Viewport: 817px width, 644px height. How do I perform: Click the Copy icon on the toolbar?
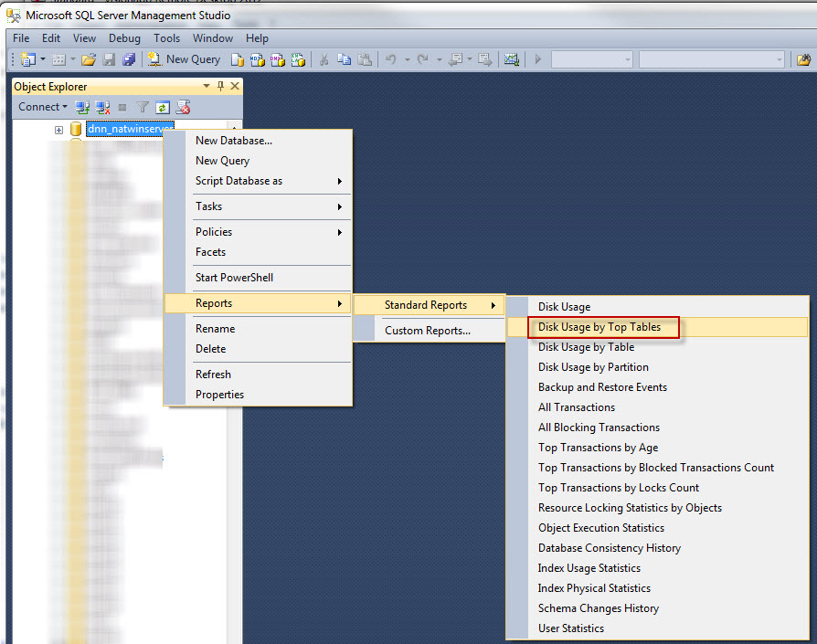[x=346, y=58]
